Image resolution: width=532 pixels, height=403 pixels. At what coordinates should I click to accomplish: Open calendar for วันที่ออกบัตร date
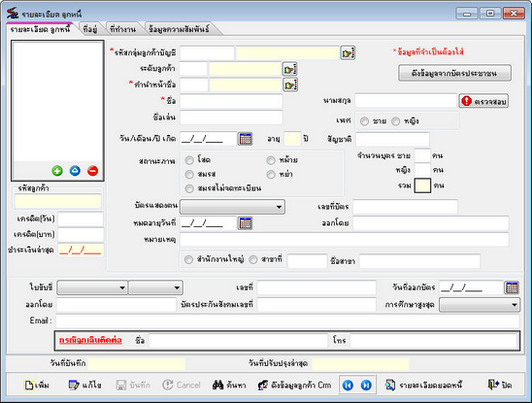pos(512,287)
